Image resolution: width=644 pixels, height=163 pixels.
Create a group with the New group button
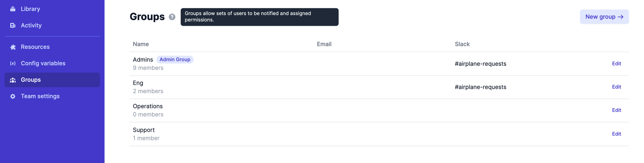point(604,17)
